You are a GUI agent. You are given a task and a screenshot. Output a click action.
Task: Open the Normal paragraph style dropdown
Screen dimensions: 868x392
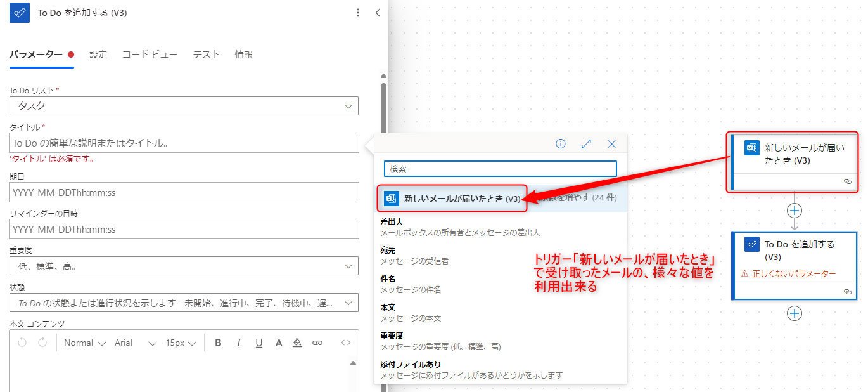tap(85, 343)
